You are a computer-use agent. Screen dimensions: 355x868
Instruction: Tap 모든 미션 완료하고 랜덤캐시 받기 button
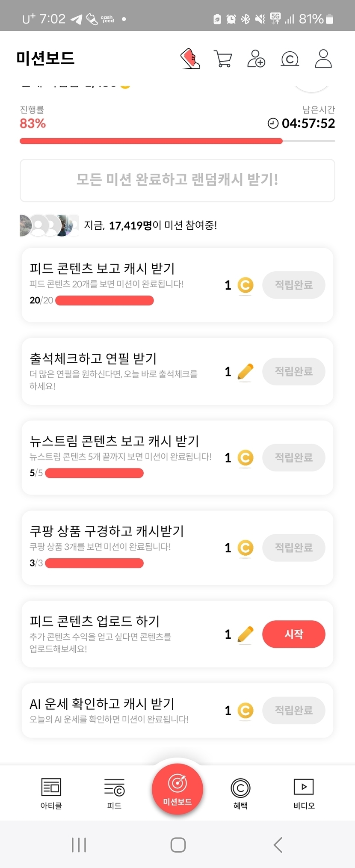click(x=177, y=180)
